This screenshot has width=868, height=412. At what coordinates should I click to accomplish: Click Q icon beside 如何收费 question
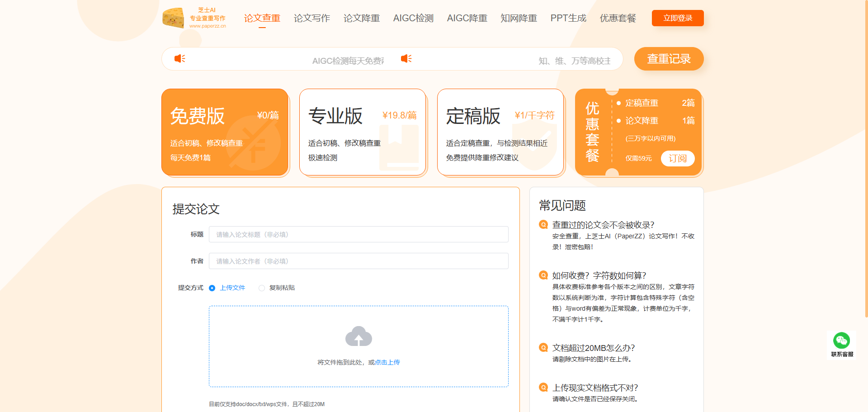tap(543, 275)
